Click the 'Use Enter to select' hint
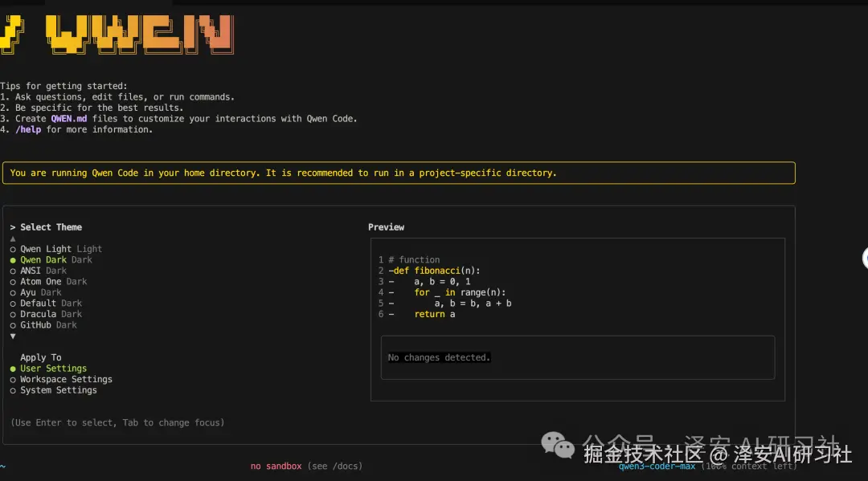The height and width of the screenshot is (481, 868). click(x=117, y=422)
